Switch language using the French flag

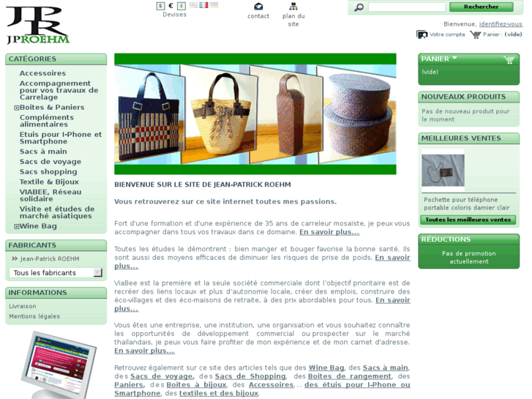203,5
